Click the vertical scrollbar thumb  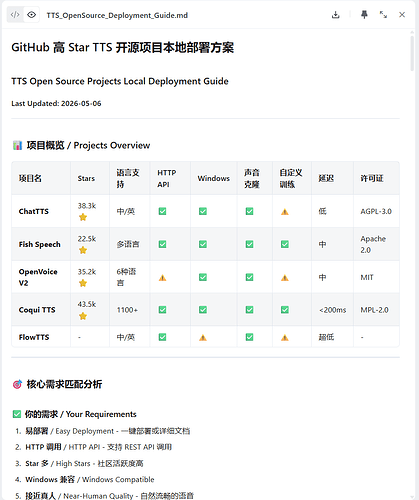click(412, 53)
